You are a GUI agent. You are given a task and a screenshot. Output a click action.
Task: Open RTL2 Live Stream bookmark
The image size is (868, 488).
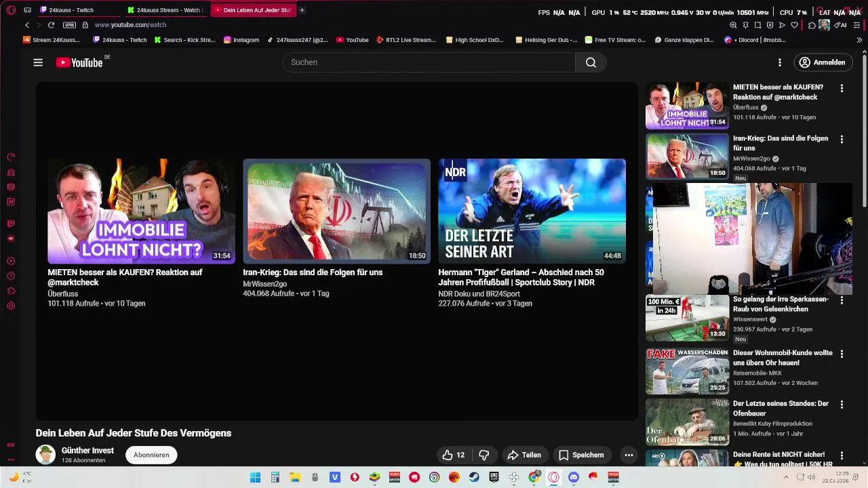click(x=406, y=40)
